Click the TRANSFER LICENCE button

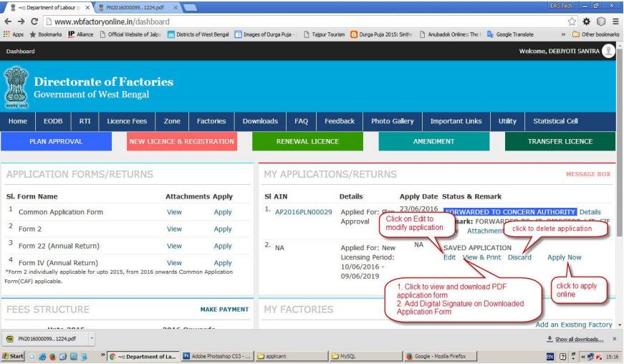click(560, 141)
